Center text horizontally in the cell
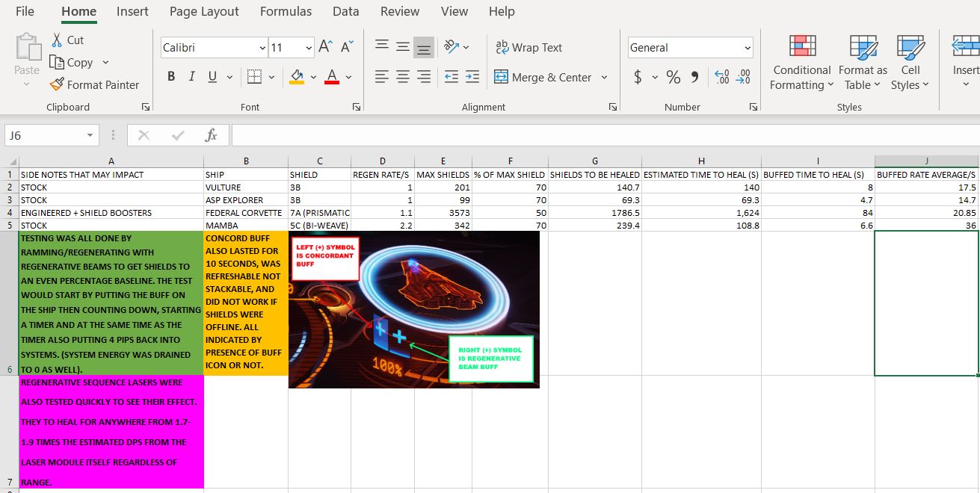The image size is (980, 493). click(402, 77)
